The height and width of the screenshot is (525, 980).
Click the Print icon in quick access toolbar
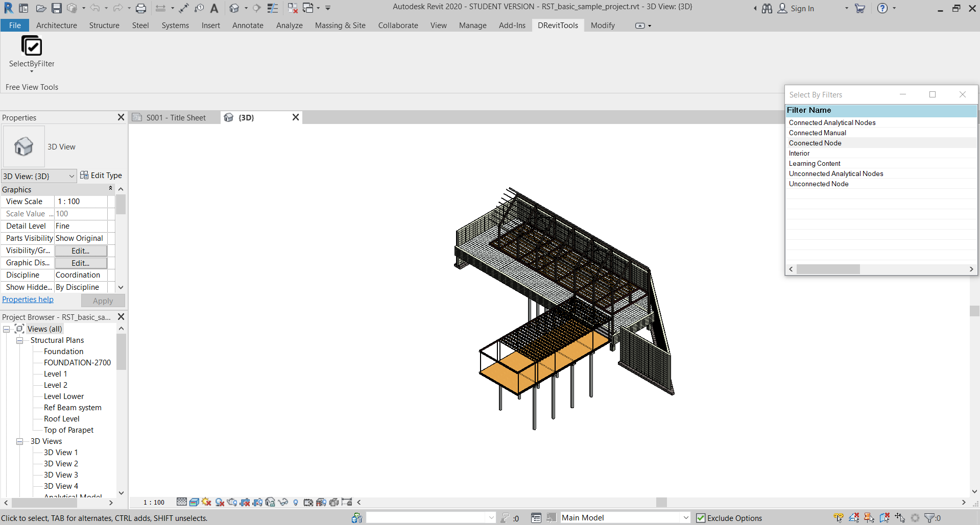141,8
